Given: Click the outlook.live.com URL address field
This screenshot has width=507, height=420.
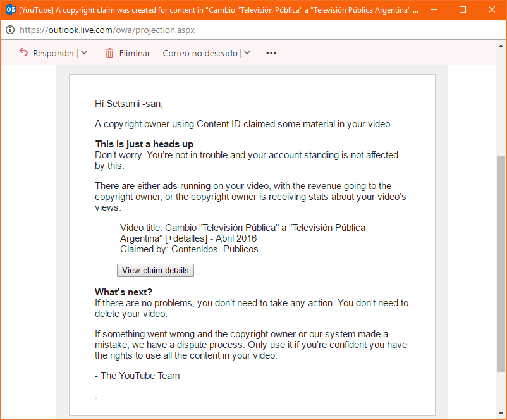Looking at the screenshot, I should 107,30.
